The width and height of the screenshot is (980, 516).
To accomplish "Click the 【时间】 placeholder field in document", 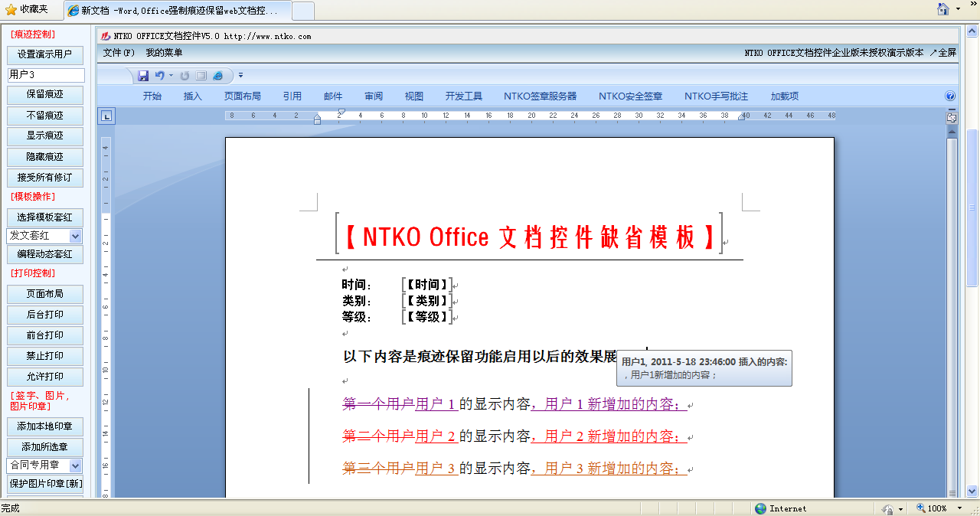I will click(427, 284).
